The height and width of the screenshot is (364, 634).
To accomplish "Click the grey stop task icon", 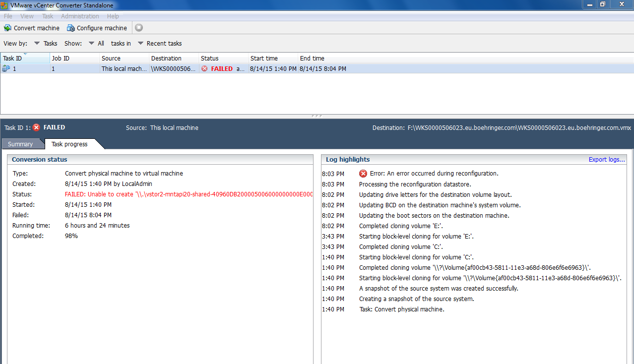I will (x=139, y=28).
